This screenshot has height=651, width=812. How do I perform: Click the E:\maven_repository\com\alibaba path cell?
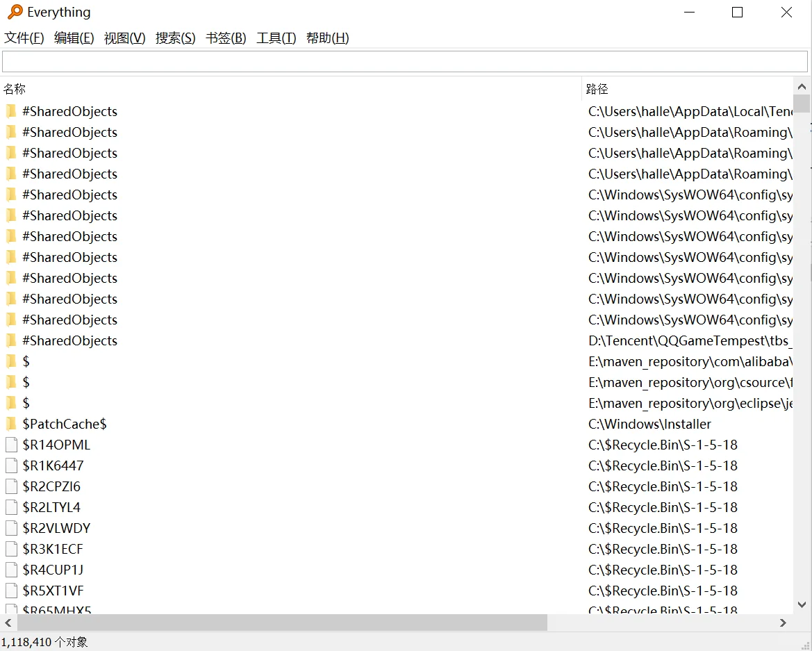point(690,361)
